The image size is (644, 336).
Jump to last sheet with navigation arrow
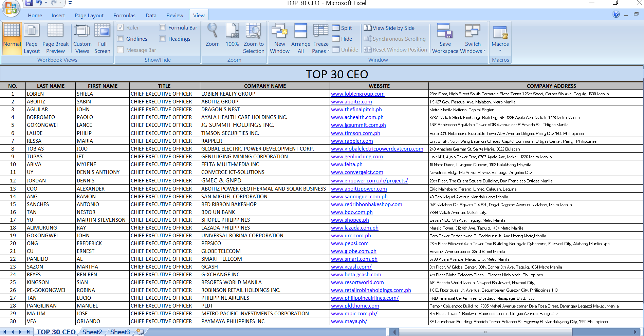coord(29,332)
